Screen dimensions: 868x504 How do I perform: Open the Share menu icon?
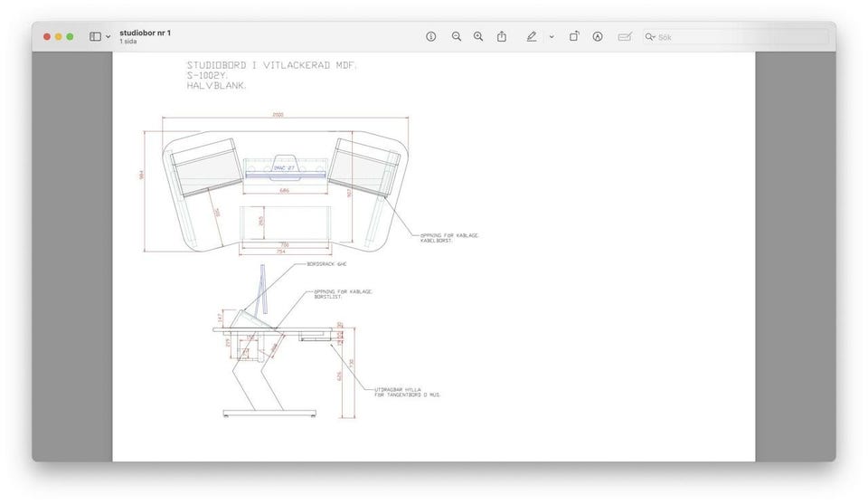(502, 36)
